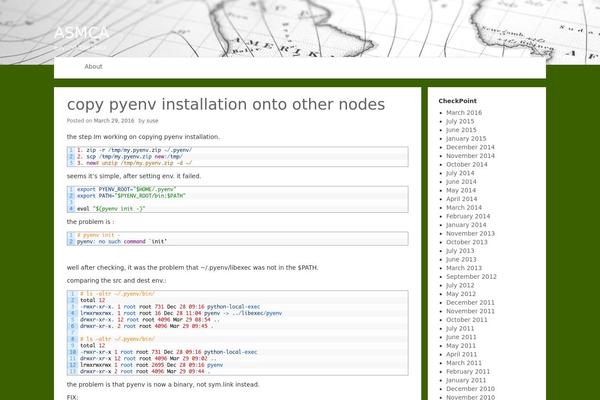Open December 2014 archive
The height and width of the screenshot is (400, 600).
[470, 147]
